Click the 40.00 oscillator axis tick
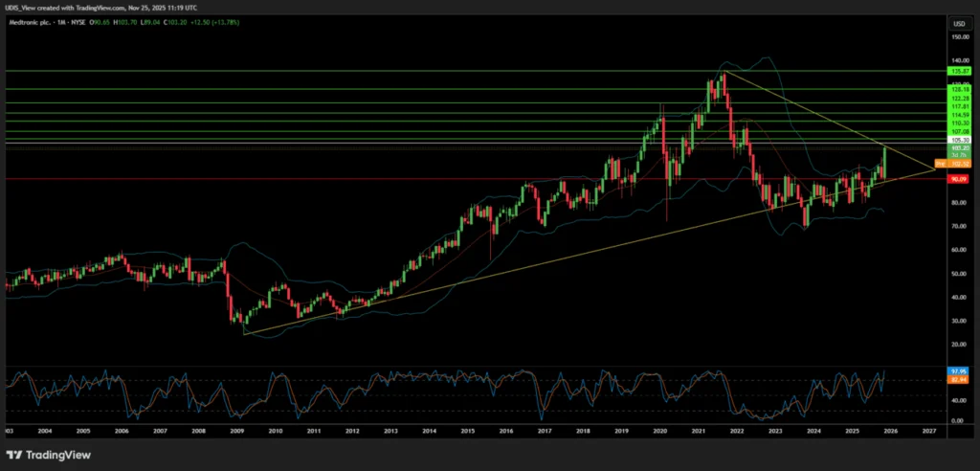Screen dimensions: 980x471 tap(959, 400)
